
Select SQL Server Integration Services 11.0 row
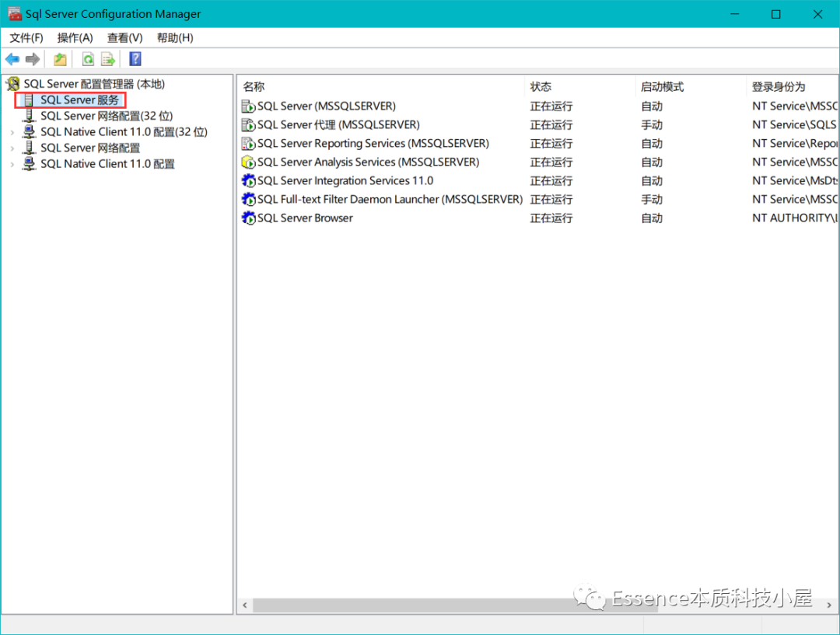pyautogui.click(x=538, y=180)
